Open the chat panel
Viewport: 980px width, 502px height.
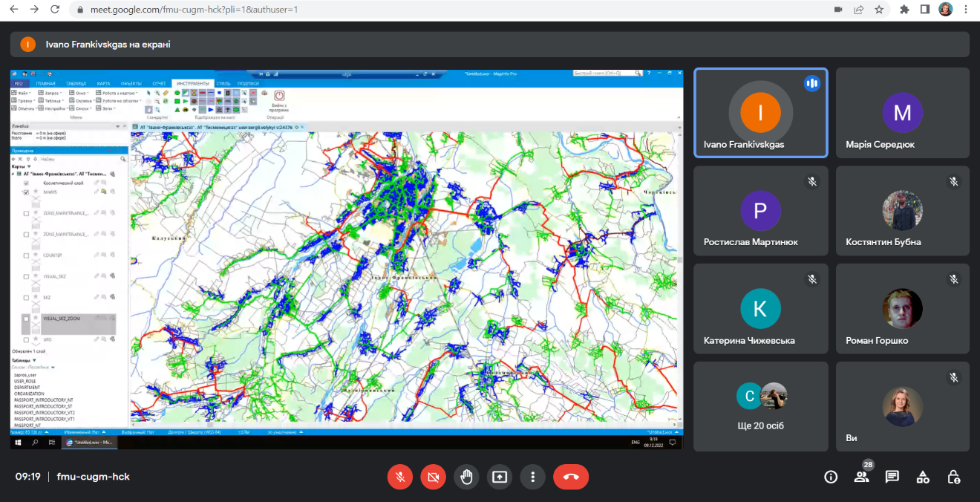892,477
